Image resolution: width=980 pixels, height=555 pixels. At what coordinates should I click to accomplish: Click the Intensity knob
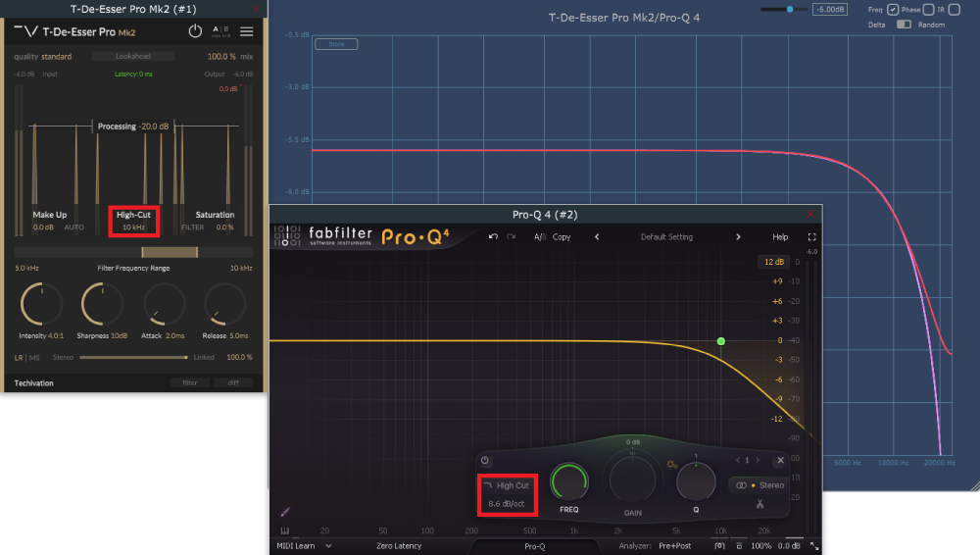pos(41,305)
